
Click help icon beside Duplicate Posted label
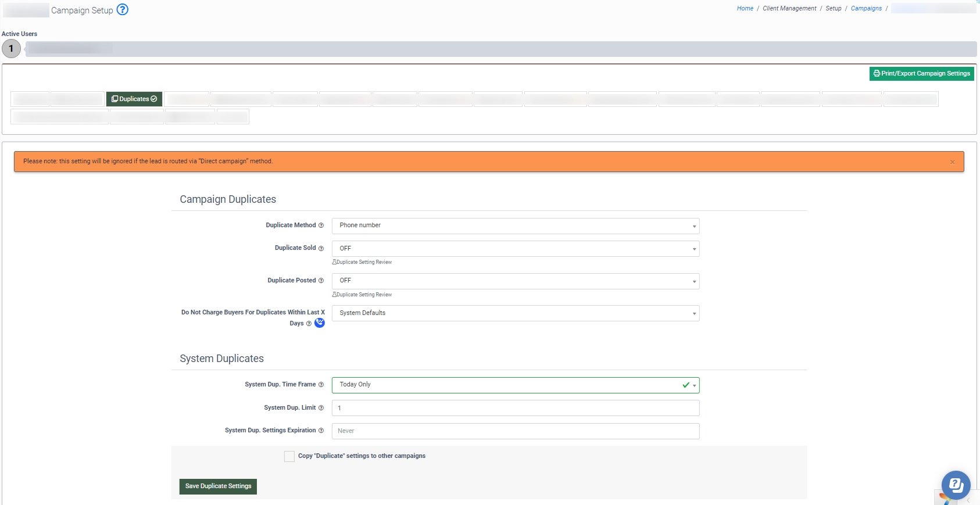pyautogui.click(x=321, y=281)
